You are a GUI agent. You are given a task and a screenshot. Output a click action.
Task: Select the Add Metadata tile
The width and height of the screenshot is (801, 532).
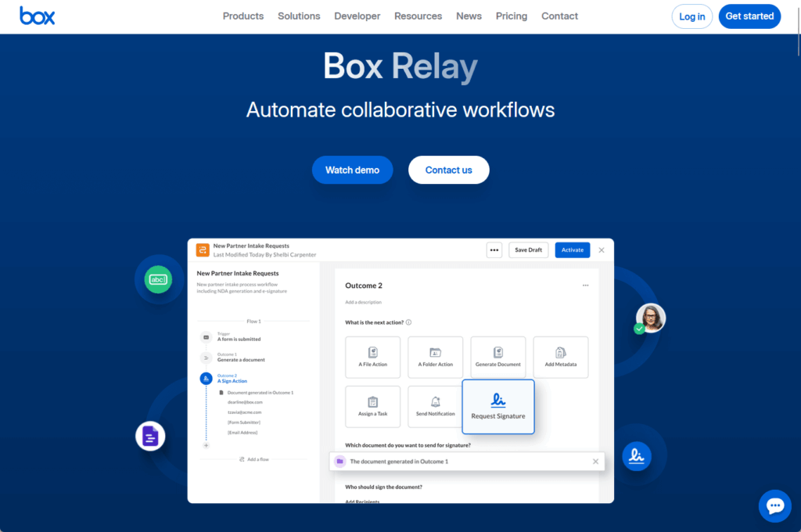click(560, 358)
